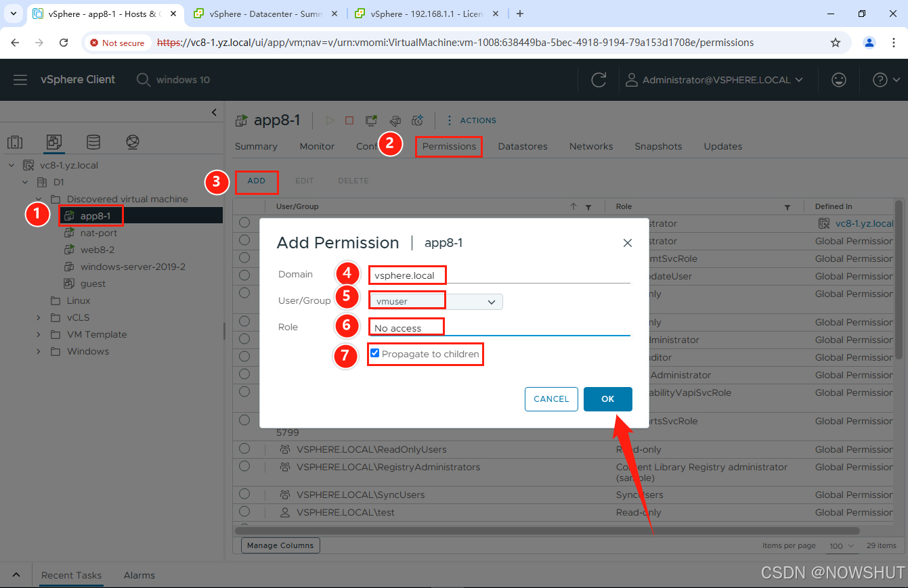Expand the vCLS folder

pos(39,317)
